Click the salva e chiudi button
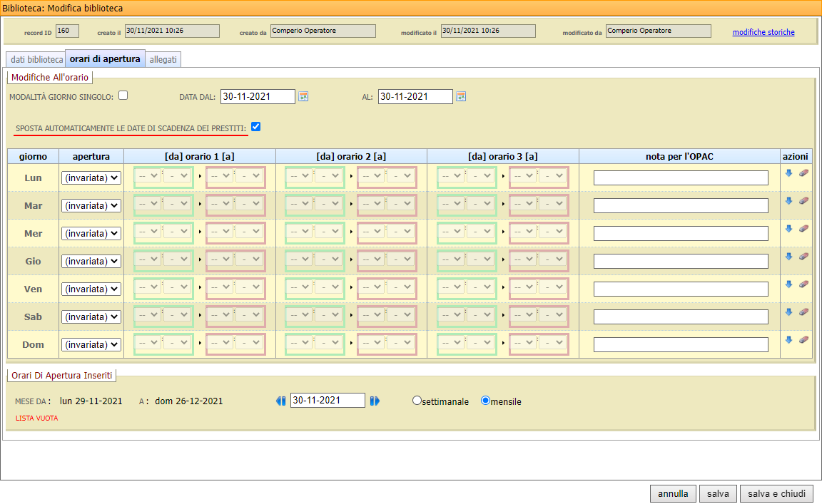Screen dimensions: 822x504 pos(776,493)
